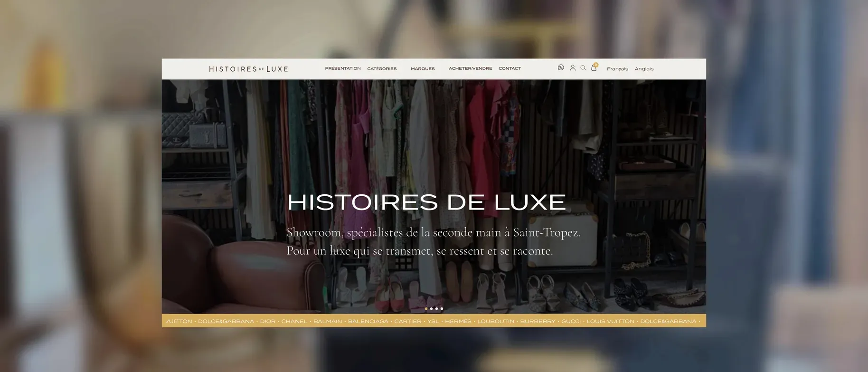This screenshot has width=868, height=372.
Task: Click DIOR in the brand ticker
Action: point(268,321)
